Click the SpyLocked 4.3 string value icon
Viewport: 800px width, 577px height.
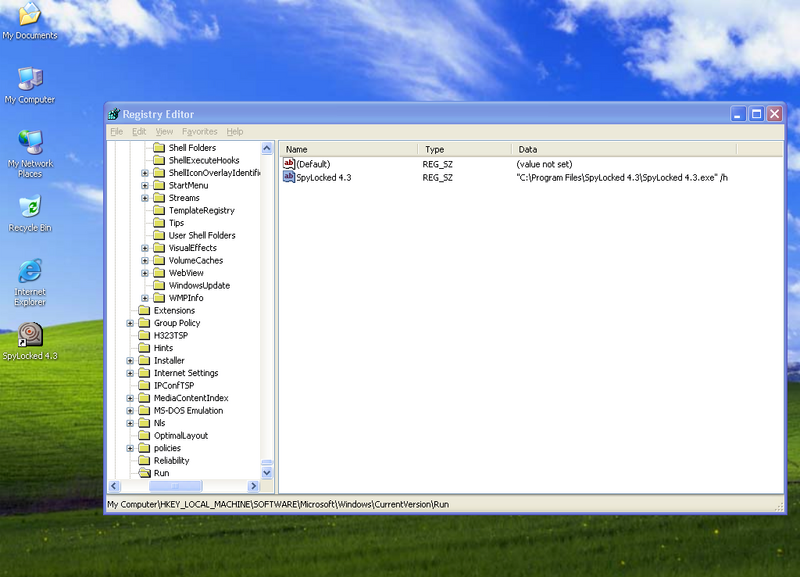click(289, 177)
